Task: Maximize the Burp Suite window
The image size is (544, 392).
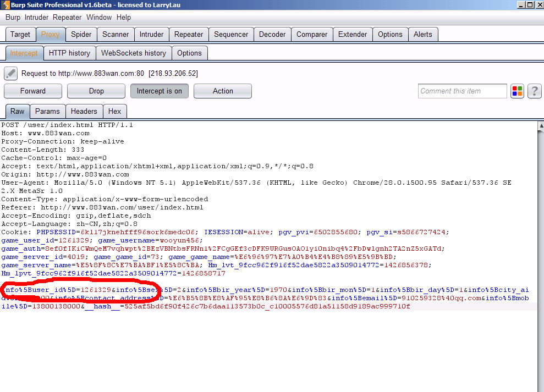Action: click(x=530, y=5)
